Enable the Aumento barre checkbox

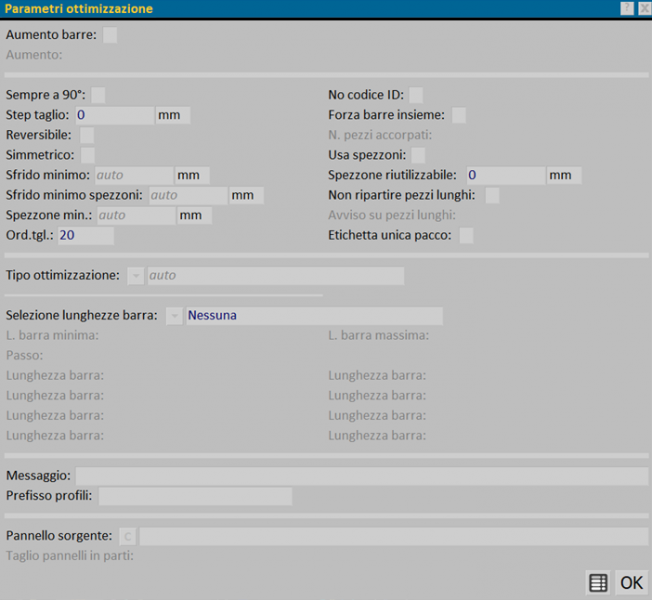[110, 35]
